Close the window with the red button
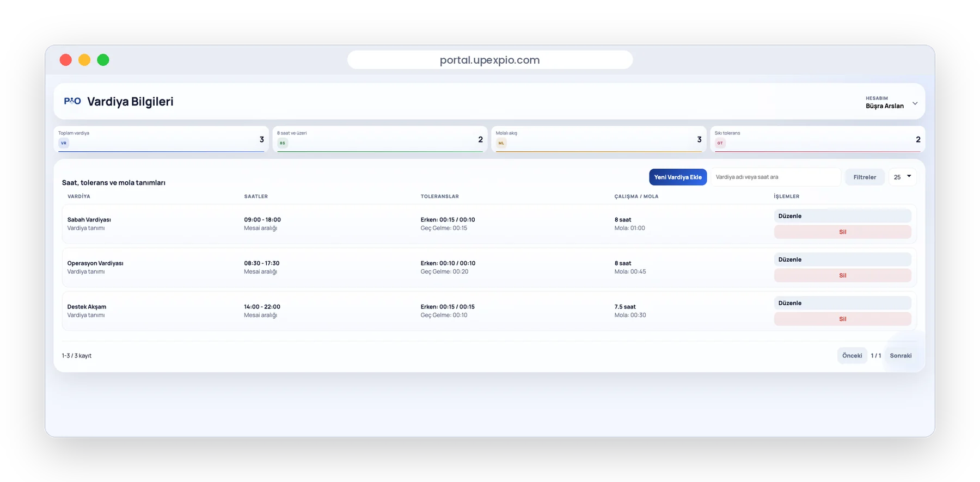 click(x=66, y=60)
